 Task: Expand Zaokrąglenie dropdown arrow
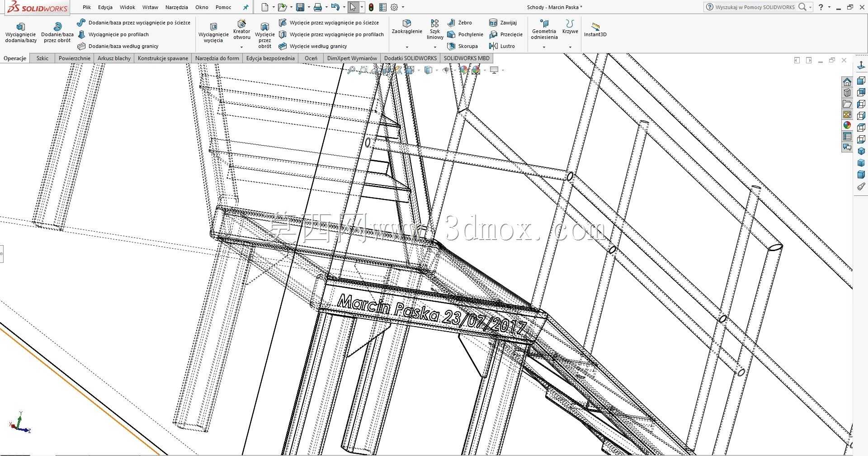click(407, 47)
